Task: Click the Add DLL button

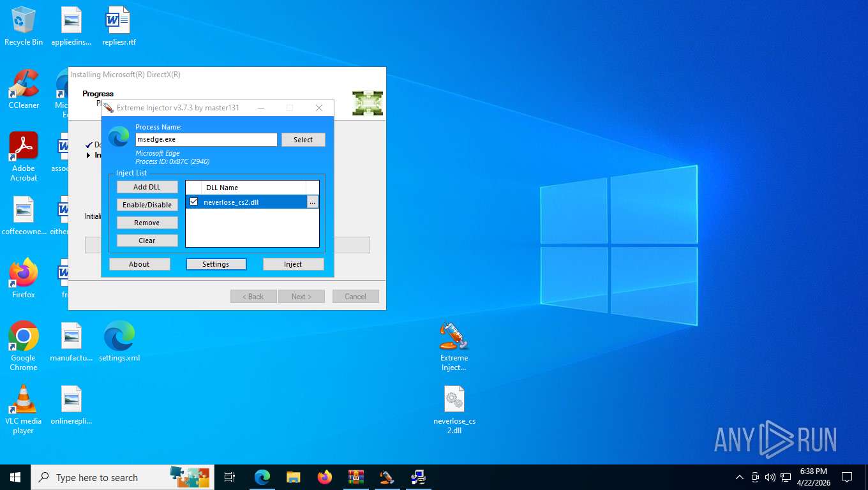Action: click(147, 187)
